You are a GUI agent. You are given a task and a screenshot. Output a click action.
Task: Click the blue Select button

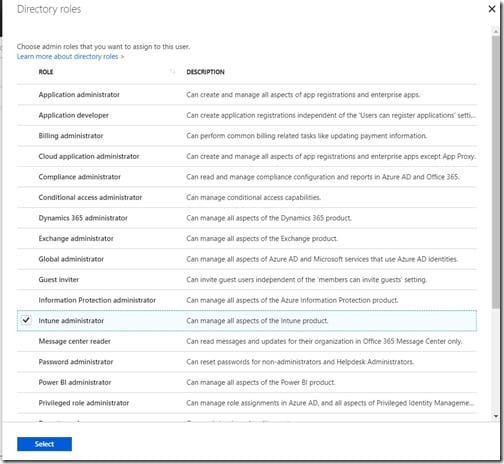click(x=44, y=444)
